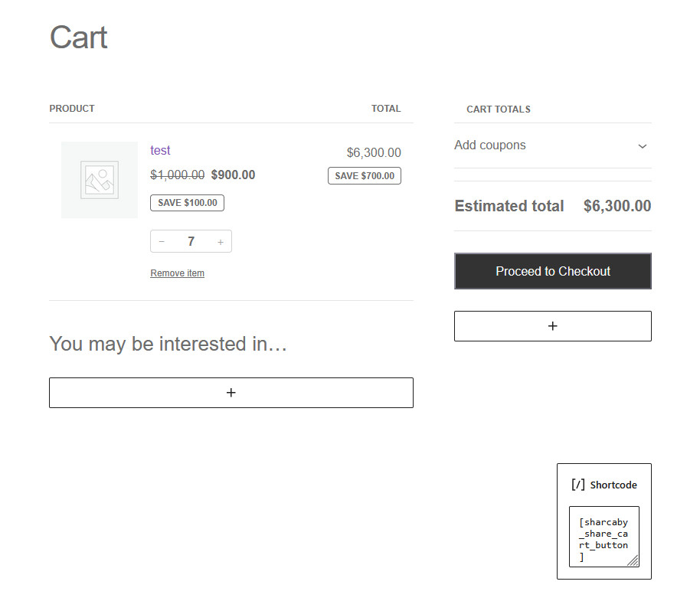
Task: Click the CART TOTALS heading
Action: tap(498, 109)
